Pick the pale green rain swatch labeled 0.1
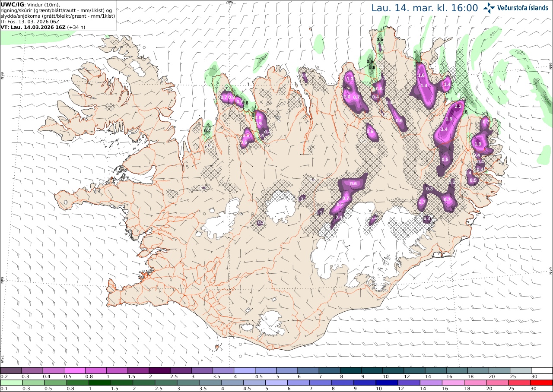 click(x=11, y=383)
